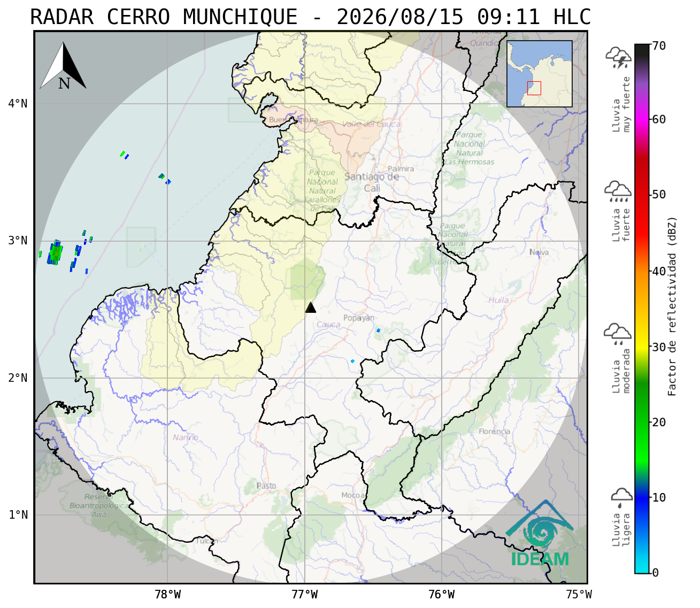This screenshot has height=608, width=700.
Task: Click the '1°N' latitude label
Action: click(18, 515)
